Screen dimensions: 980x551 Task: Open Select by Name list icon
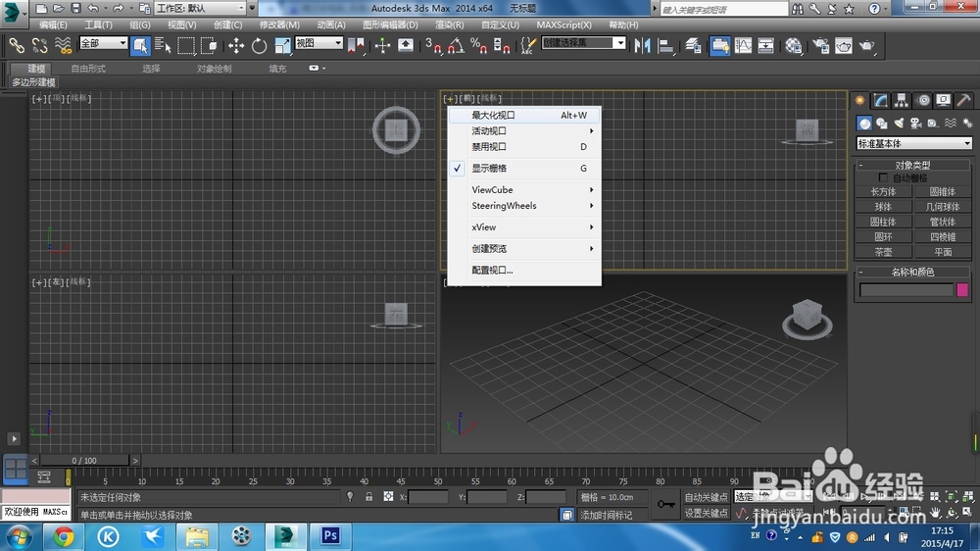pyautogui.click(x=163, y=46)
